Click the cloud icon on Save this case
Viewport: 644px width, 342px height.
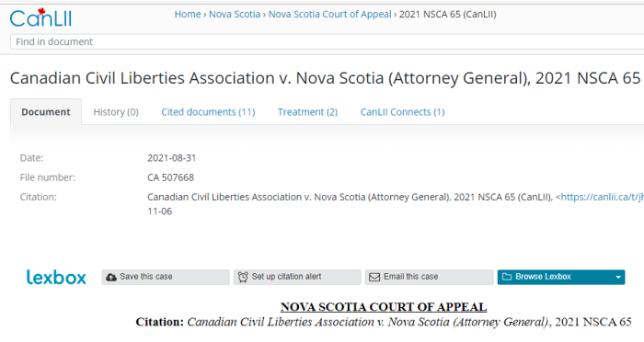click(111, 277)
